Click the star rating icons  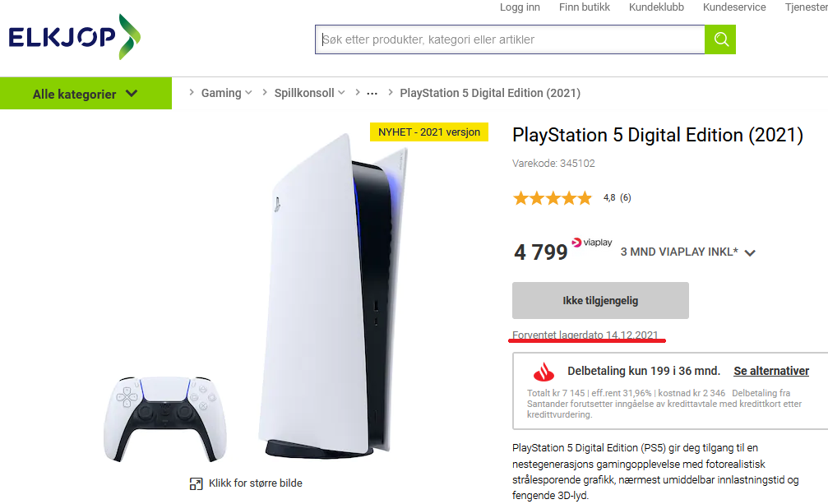[553, 198]
